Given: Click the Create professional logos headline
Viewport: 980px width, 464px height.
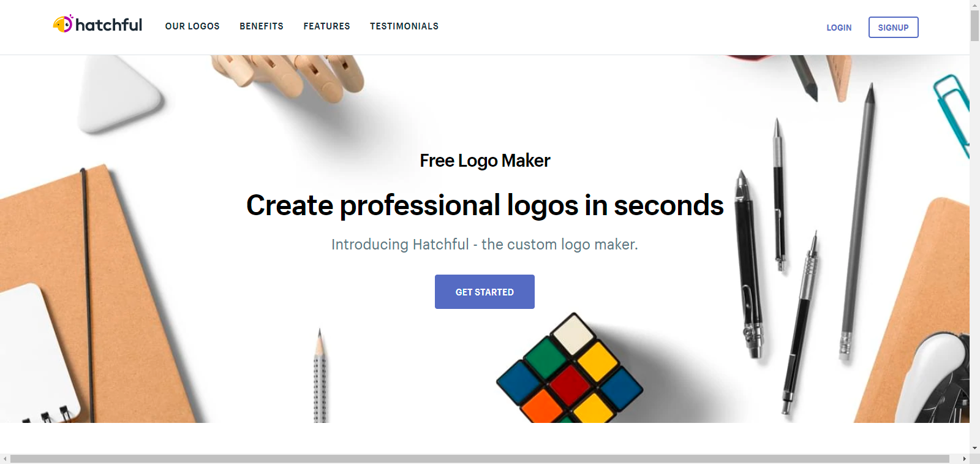Looking at the screenshot, I should [485, 205].
